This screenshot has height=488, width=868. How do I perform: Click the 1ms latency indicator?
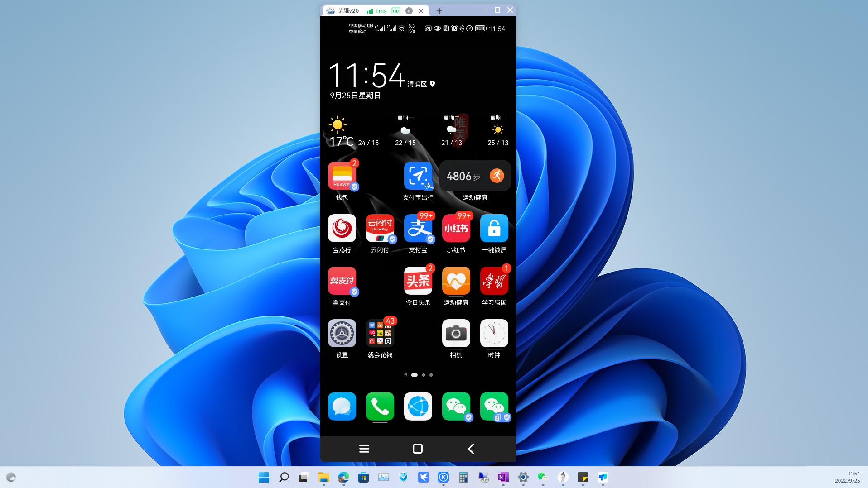(377, 11)
